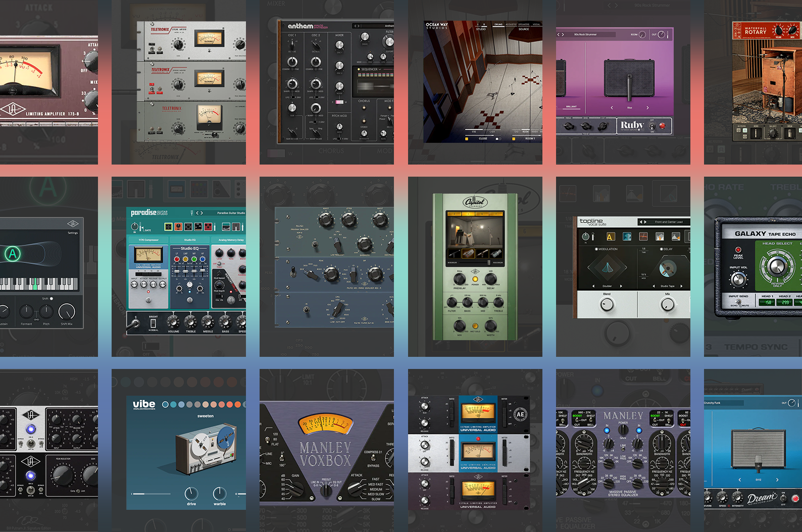The image size is (802, 532).
Task: Toggle the Studio EQ pedal footswitch
Action: point(189,300)
